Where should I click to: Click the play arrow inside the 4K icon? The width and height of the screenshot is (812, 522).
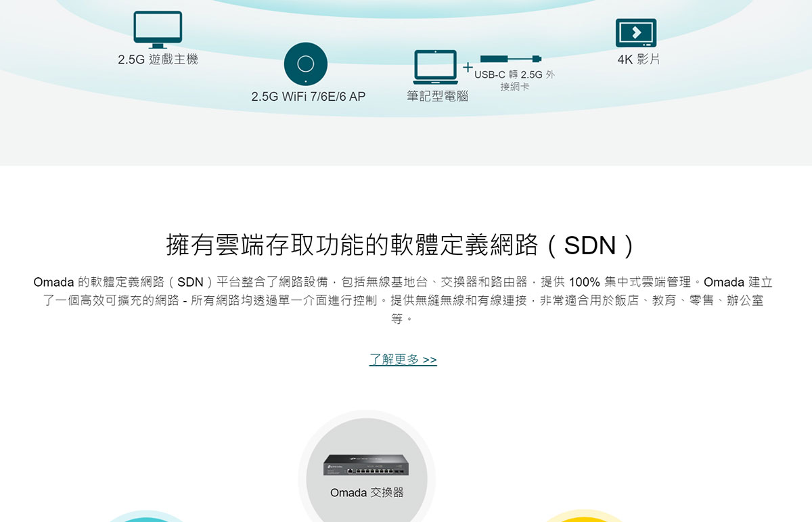click(x=636, y=32)
